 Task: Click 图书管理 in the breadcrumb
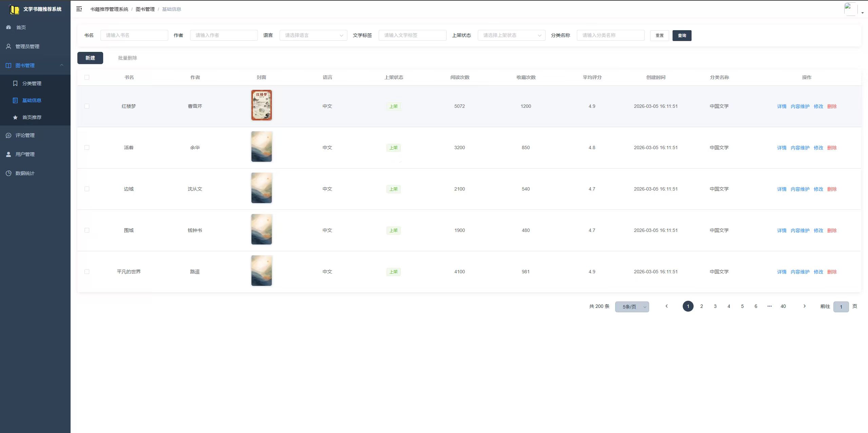pyautogui.click(x=145, y=9)
